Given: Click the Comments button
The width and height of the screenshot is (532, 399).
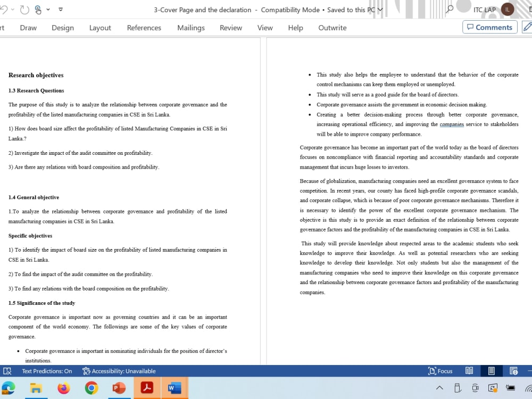Looking at the screenshot, I should pyautogui.click(x=489, y=27).
